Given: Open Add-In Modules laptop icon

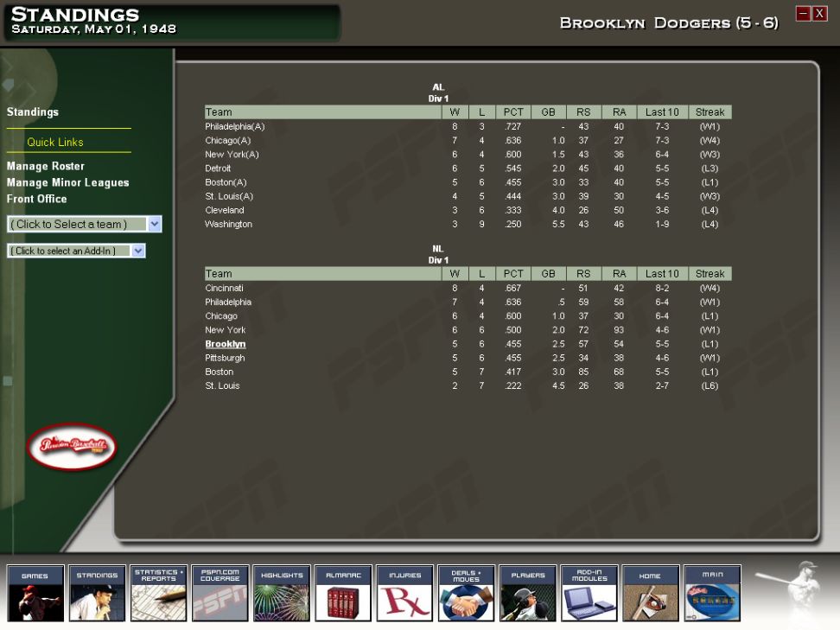Looking at the screenshot, I should [x=589, y=593].
